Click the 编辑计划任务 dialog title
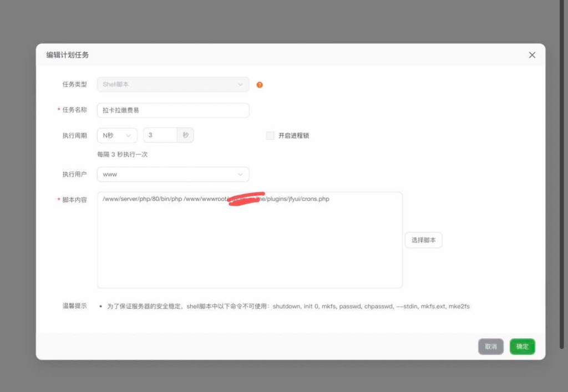 click(x=68, y=55)
